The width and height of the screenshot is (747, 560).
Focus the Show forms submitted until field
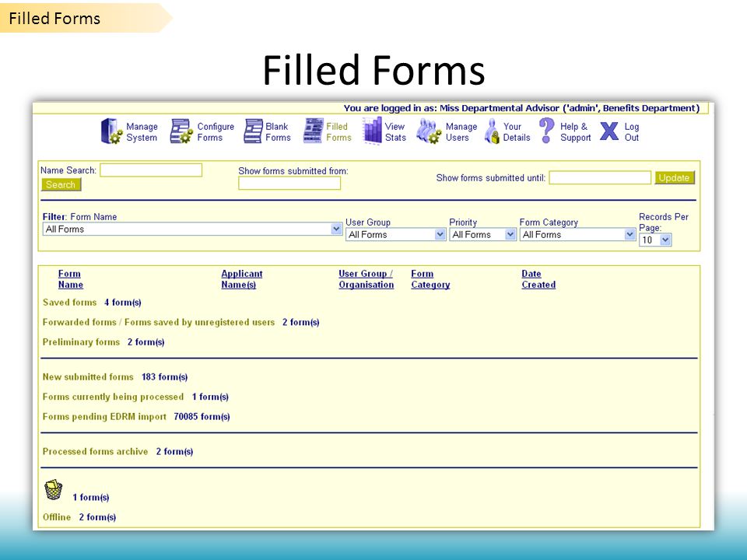tap(600, 177)
